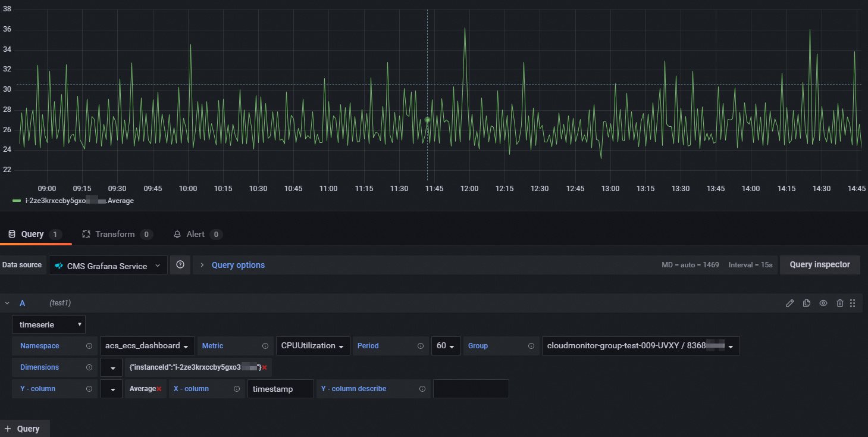Toggle query A visibility with the eye icon
The image size is (868, 437).
pyautogui.click(x=823, y=303)
